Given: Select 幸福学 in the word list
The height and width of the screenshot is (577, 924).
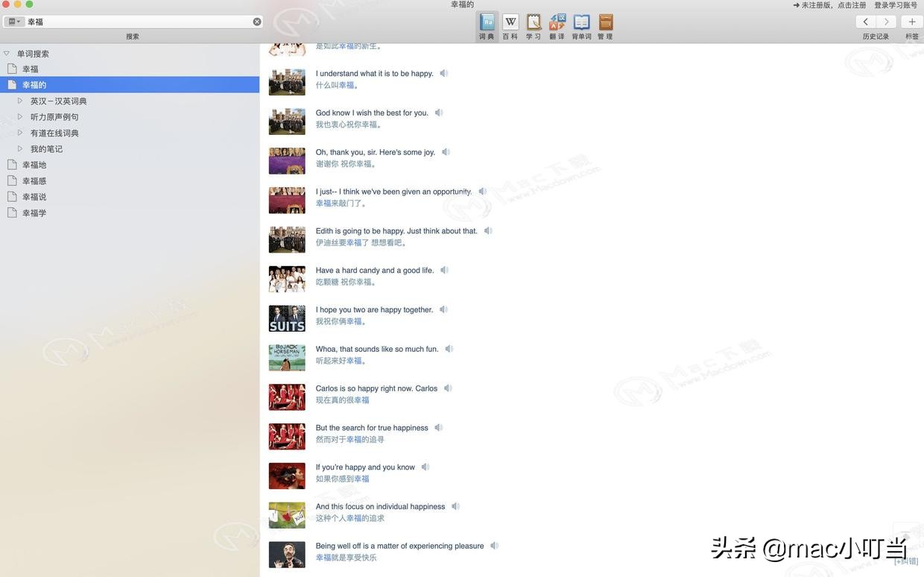Looking at the screenshot, I should click(x=34, y=213).
